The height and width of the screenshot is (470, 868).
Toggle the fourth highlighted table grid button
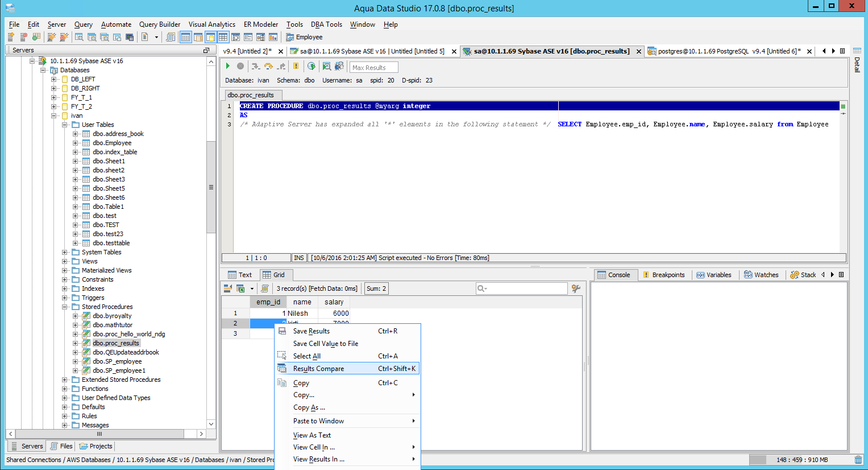(223, 37)
